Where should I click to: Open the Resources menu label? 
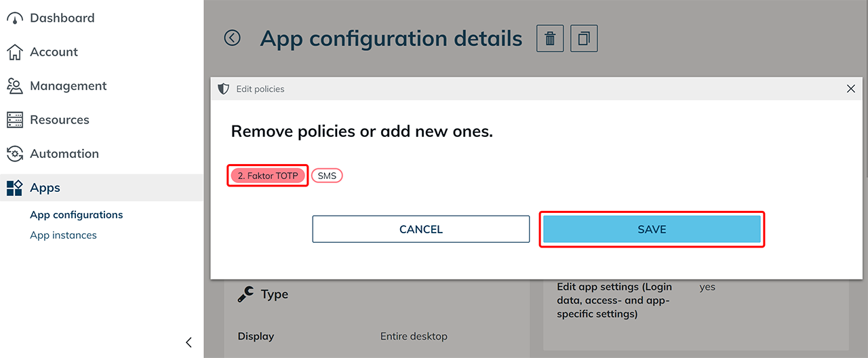(x=60, y=120)
